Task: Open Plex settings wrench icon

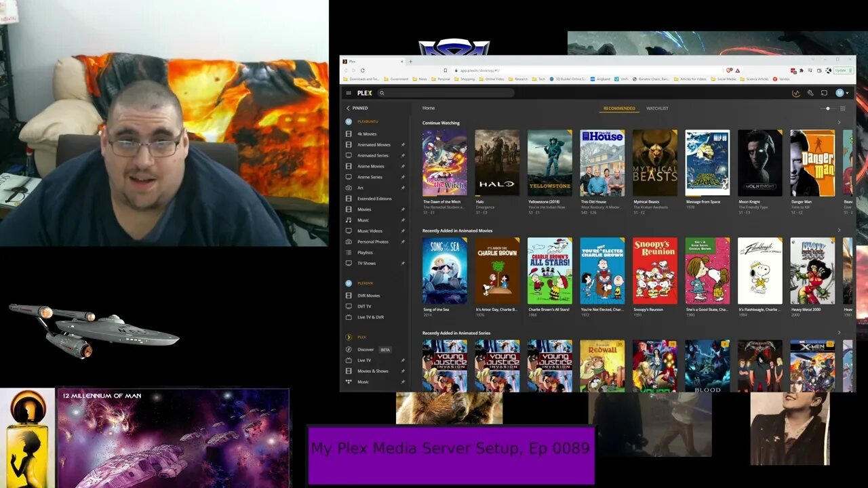Action: 810,93
